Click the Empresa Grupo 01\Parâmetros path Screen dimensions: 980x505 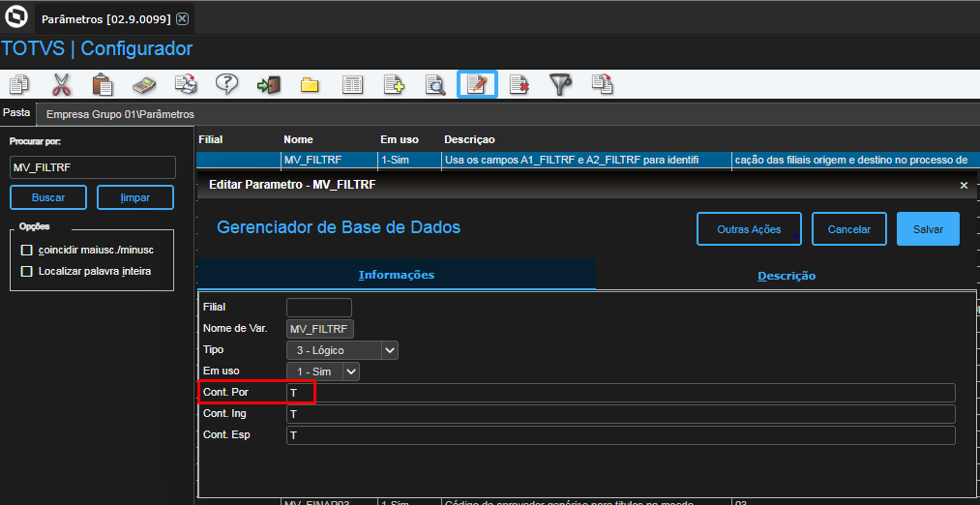point(120,114)
